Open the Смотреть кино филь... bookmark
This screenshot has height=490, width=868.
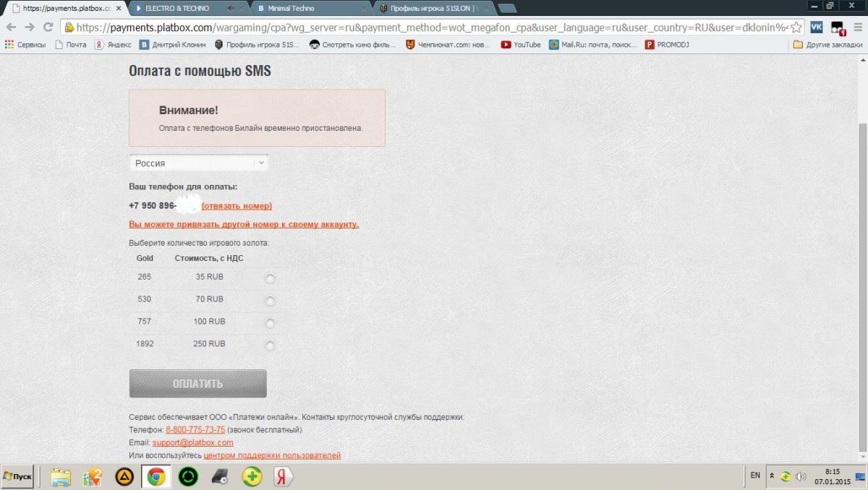353,44
